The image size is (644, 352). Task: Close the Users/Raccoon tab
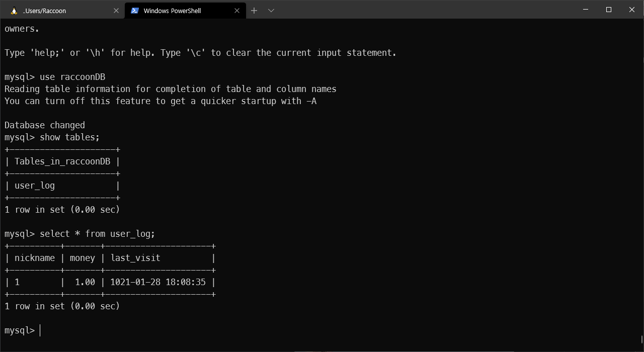[x=116, y=11]
